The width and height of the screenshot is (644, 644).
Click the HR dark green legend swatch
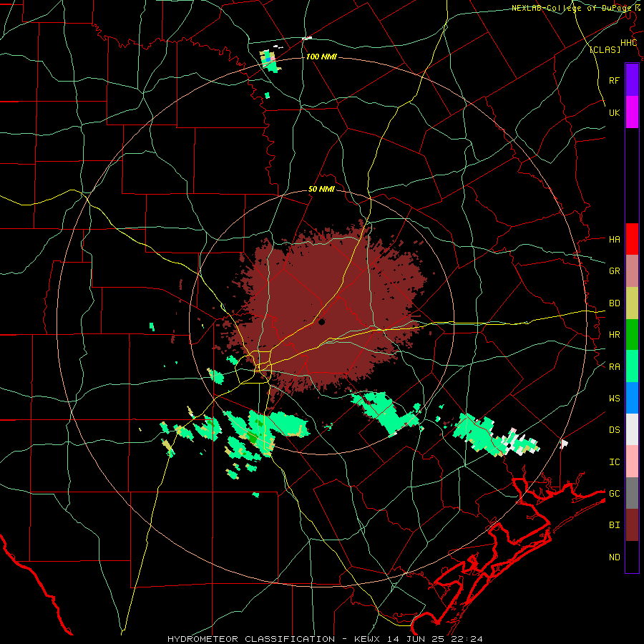pos(632,334)
